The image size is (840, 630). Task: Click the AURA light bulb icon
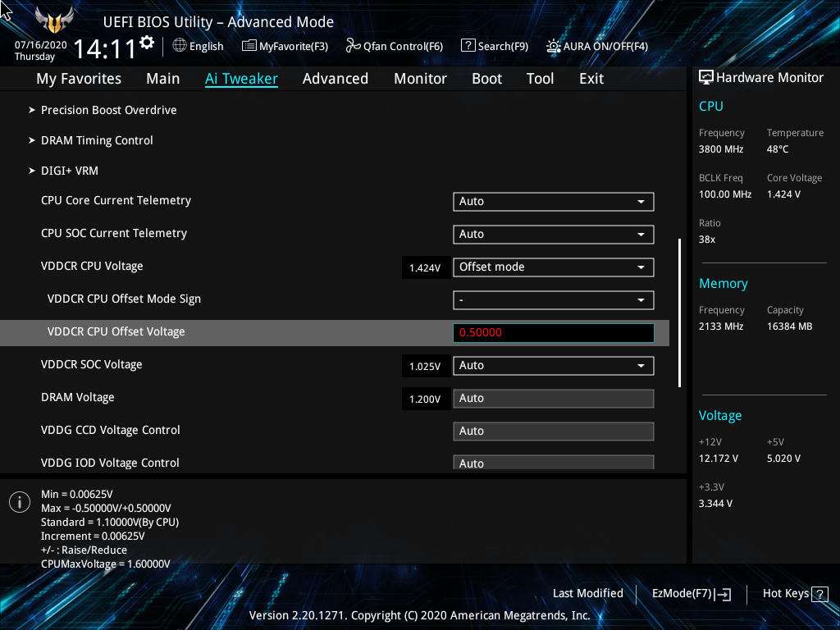(x=554, y=46)
